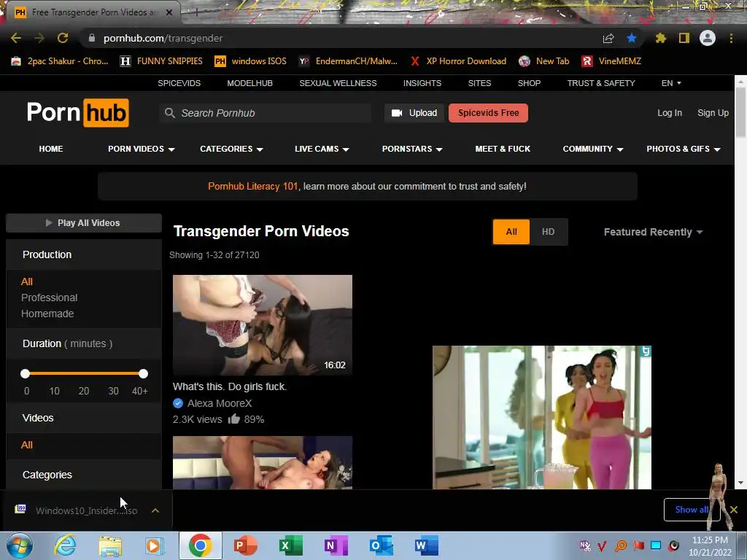Click the address bar URL
747x560 pixels.
[163, 38]
